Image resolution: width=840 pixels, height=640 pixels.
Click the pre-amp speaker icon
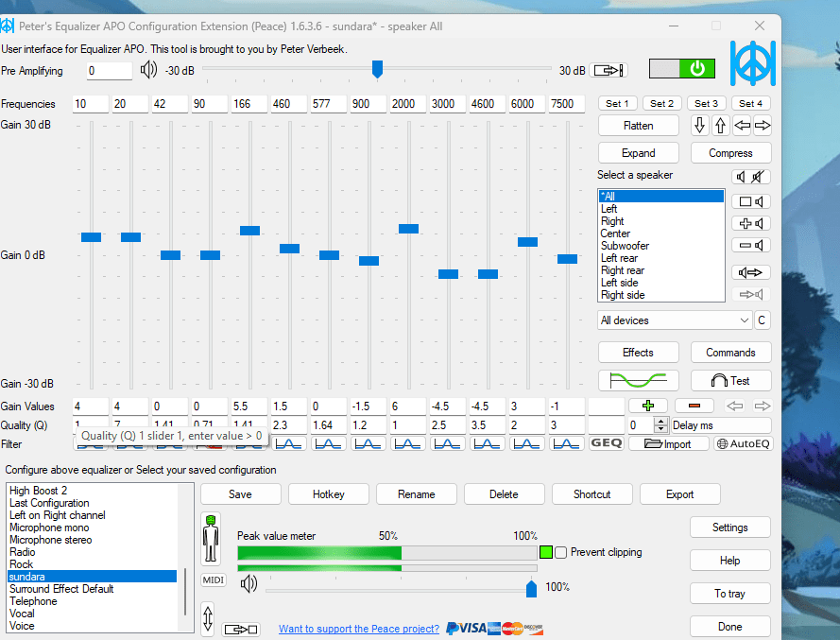[x=148, y=70]
